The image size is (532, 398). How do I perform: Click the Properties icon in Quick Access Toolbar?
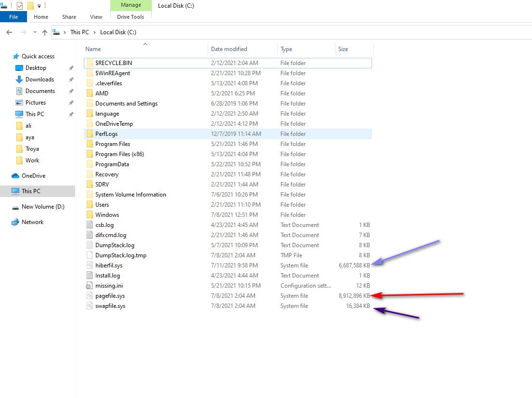pos(19,6)
